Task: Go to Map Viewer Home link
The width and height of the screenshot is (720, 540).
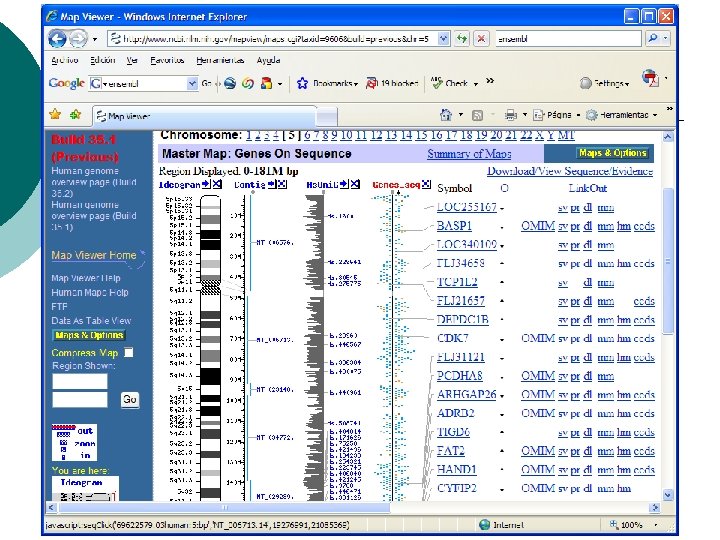Action: 94,255
